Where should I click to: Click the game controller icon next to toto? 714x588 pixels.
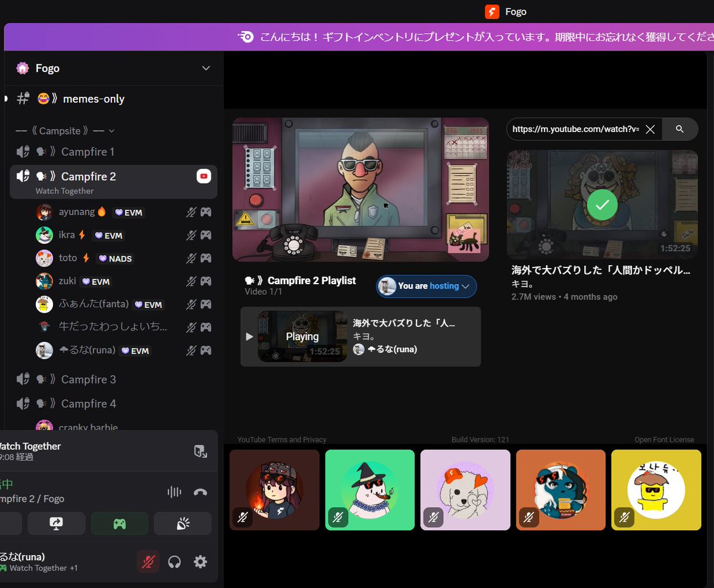(x=206, y=258)
